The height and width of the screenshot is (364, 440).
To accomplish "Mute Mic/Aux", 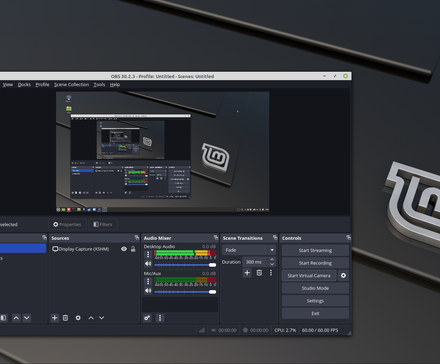I will tap(148, 291).
